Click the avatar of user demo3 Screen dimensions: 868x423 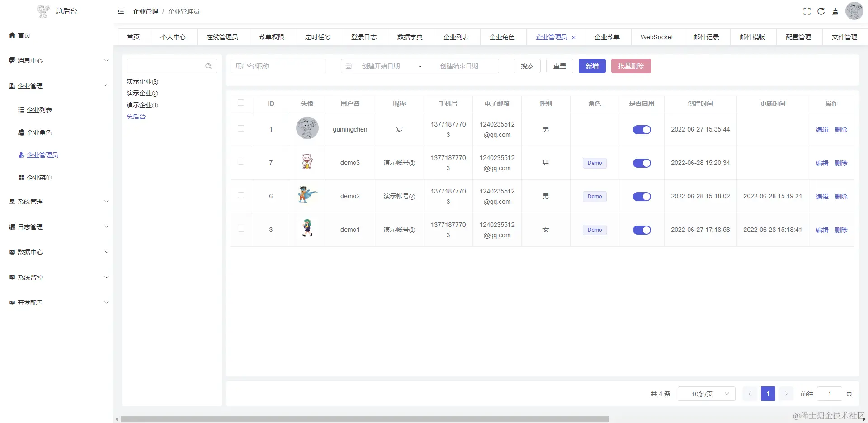(x=307, y=161)
